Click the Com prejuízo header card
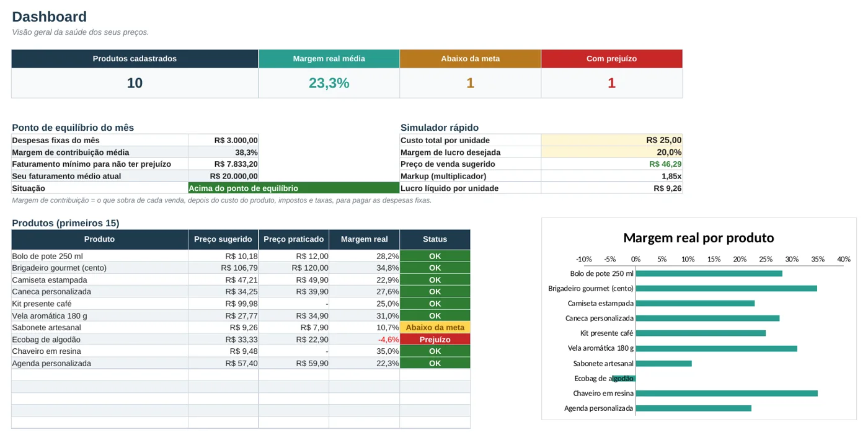This screenshot has width=868, height=440. click(611, 59)
